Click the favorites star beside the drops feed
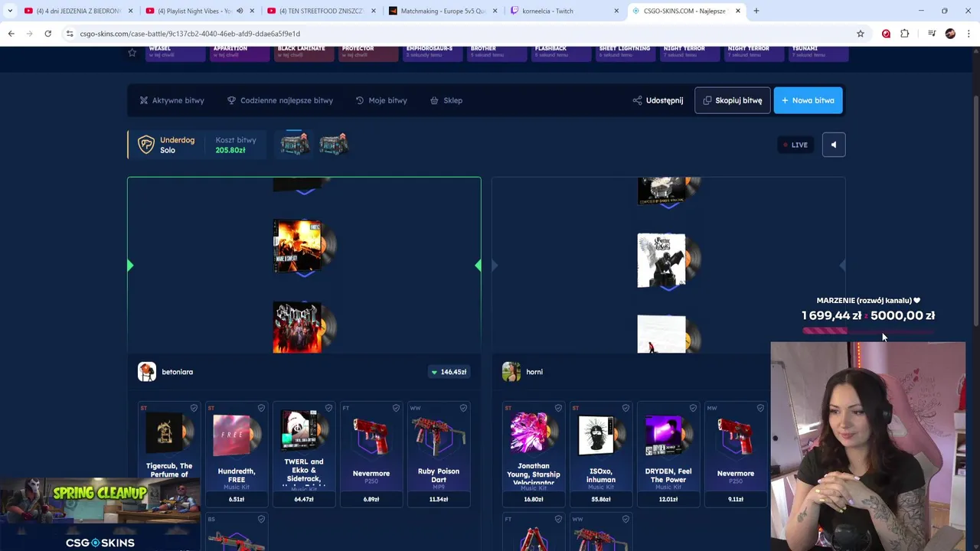 coord(132,52)
